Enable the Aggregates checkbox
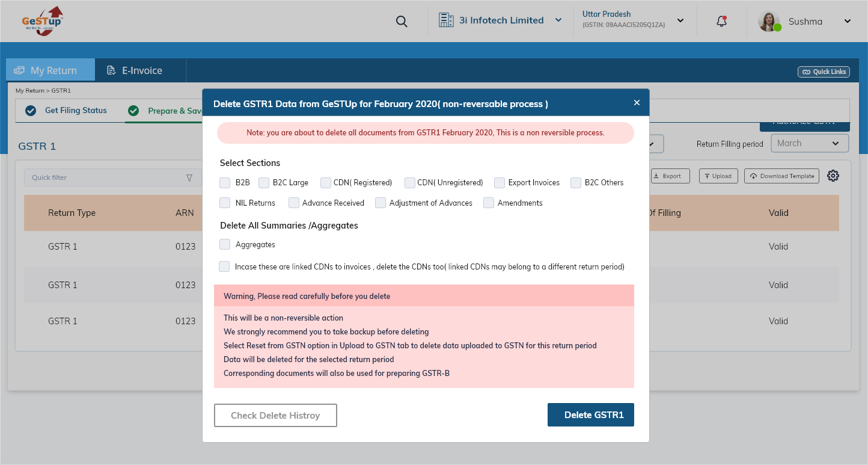Viewport: 868px width, 465px height. point(225,244)
